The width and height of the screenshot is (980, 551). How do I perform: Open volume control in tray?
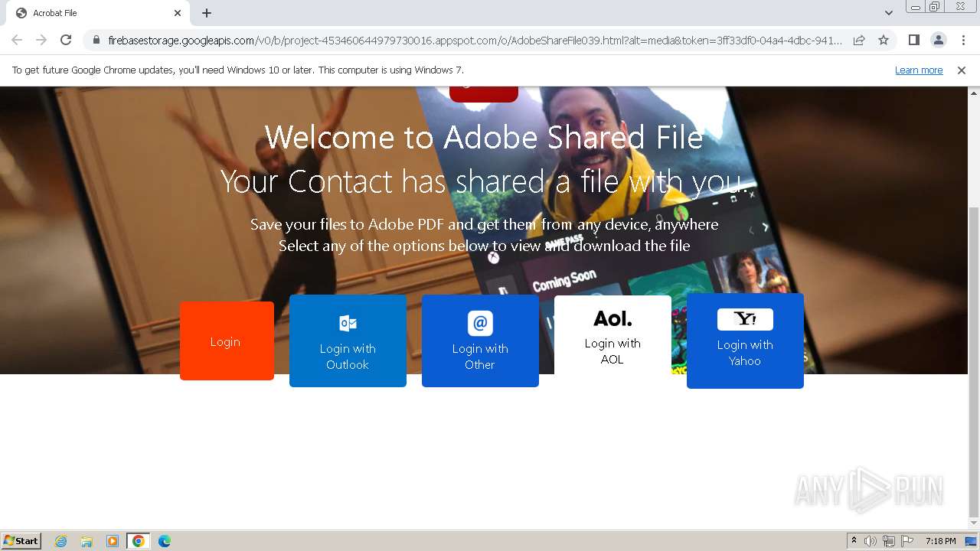pos(871,541)
